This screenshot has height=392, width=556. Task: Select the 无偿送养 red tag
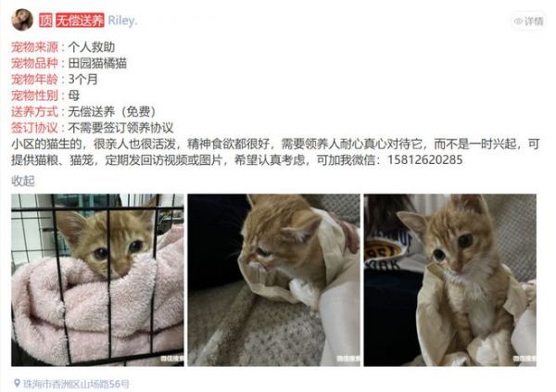[80, 20]
